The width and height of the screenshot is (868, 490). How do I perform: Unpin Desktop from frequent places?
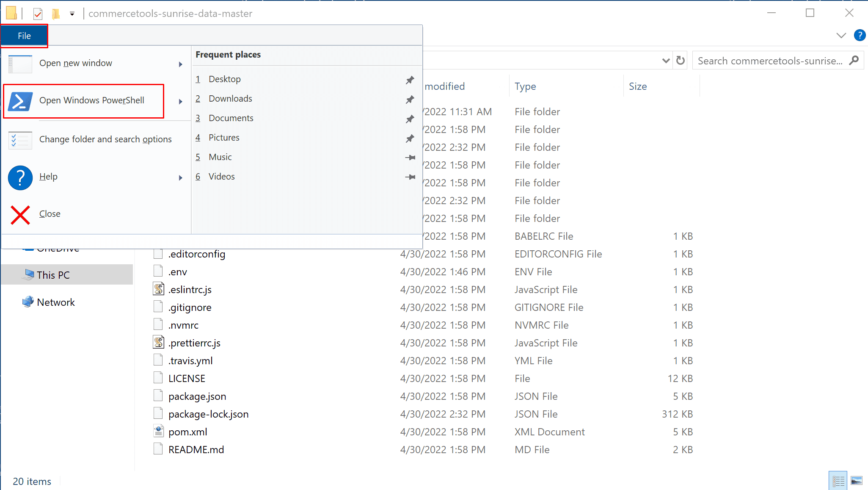point(410,80)
